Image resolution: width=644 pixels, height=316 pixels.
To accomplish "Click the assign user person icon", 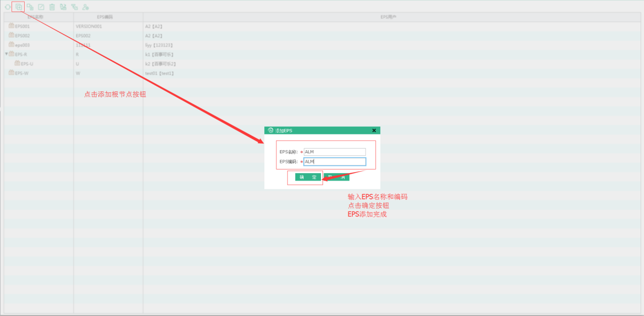I will pos(85,7).
